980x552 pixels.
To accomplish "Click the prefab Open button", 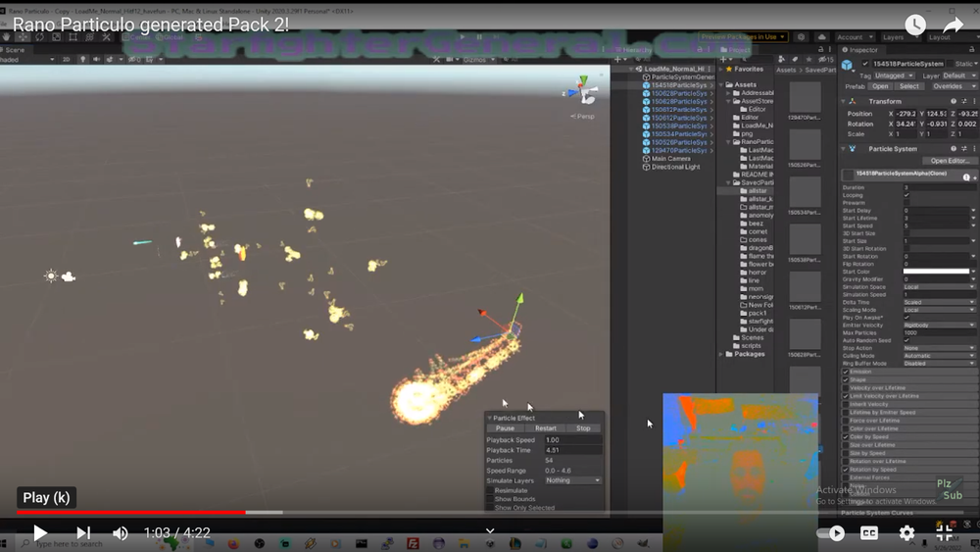I will coord(880,86).
